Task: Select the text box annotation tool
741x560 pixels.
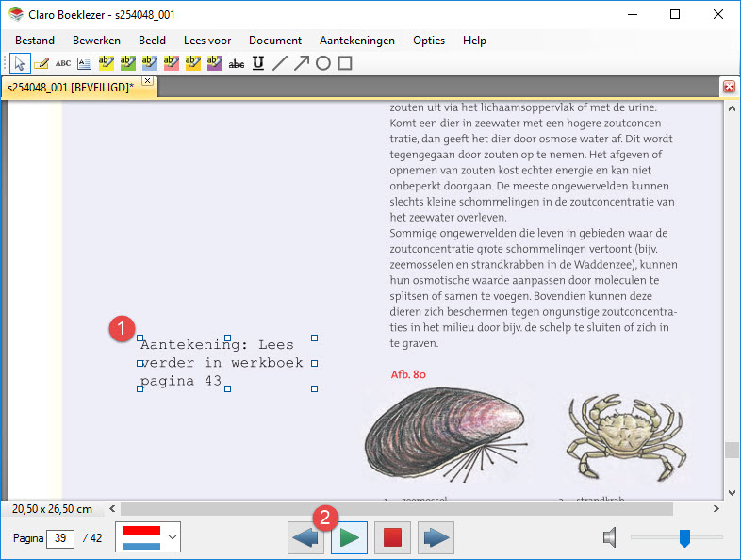Action: (x=85, y=63)
